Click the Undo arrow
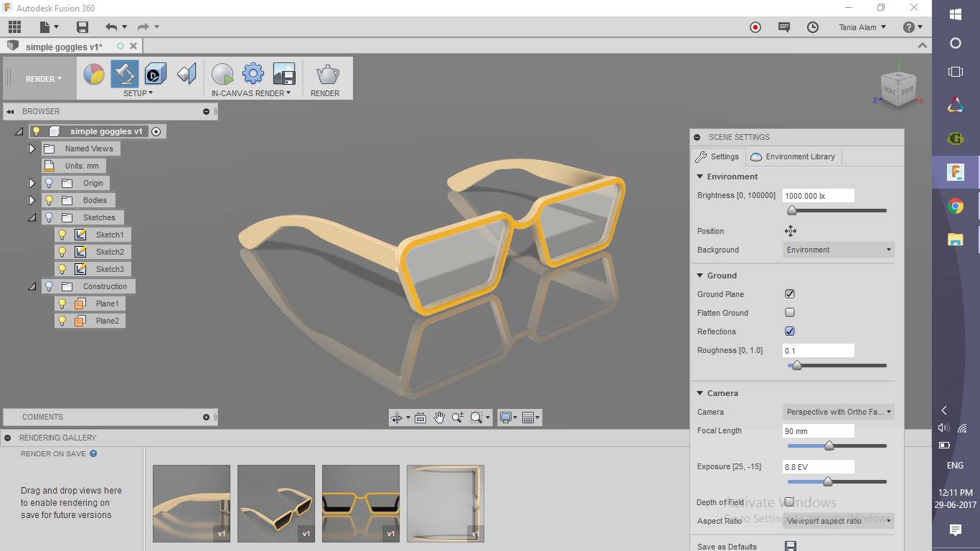 (110, 27)
